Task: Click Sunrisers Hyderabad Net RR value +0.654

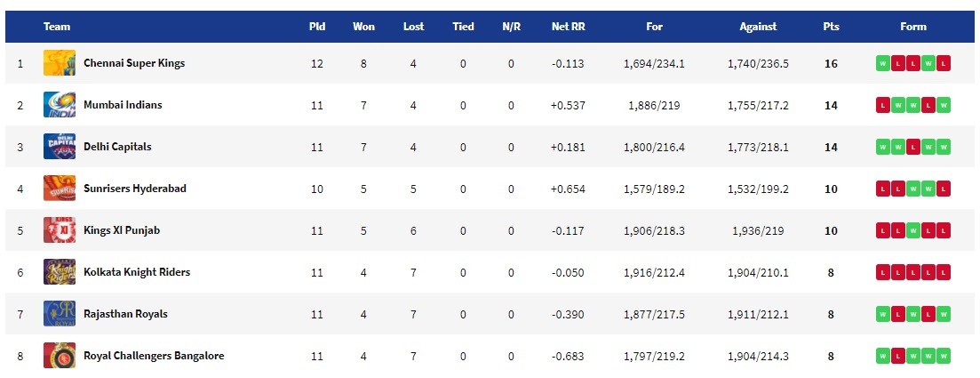Action: (x=568, y=189)
